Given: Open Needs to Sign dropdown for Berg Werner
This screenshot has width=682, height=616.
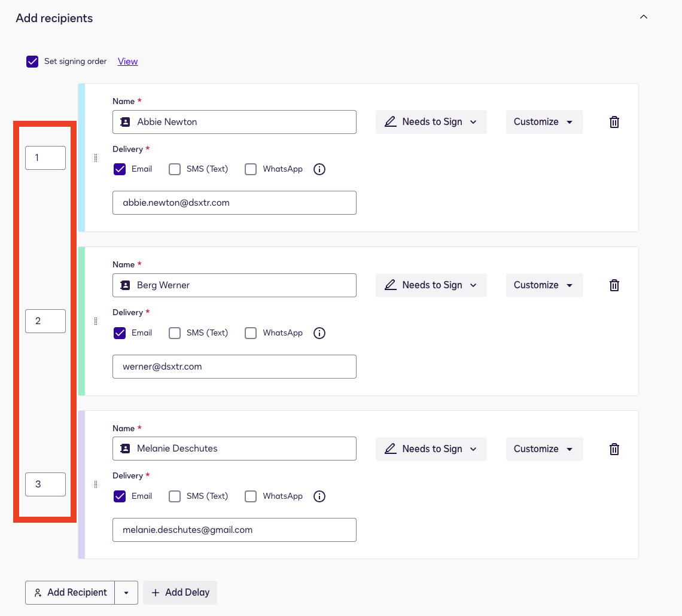Looking at the screenshot, I should [431, 285].
